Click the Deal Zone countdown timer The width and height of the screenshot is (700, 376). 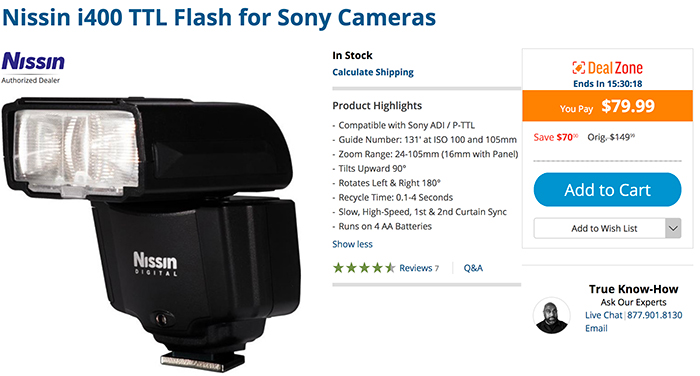(607, 84)
